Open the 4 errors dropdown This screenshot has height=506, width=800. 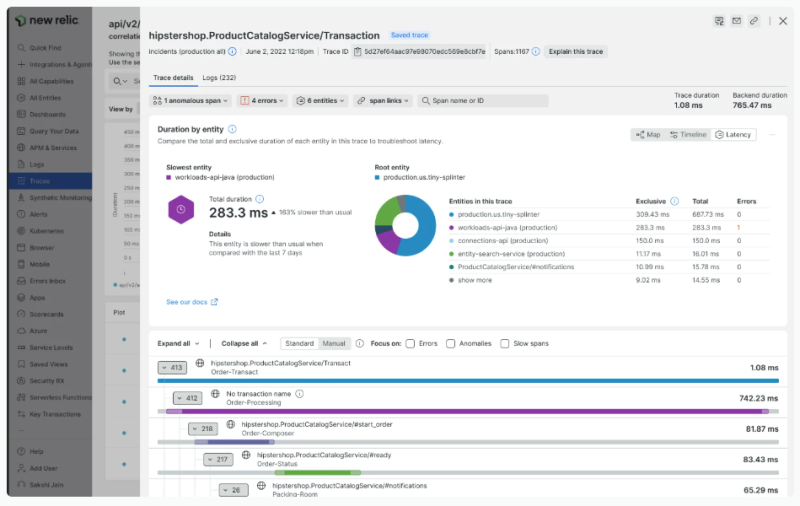click(262, 100)
